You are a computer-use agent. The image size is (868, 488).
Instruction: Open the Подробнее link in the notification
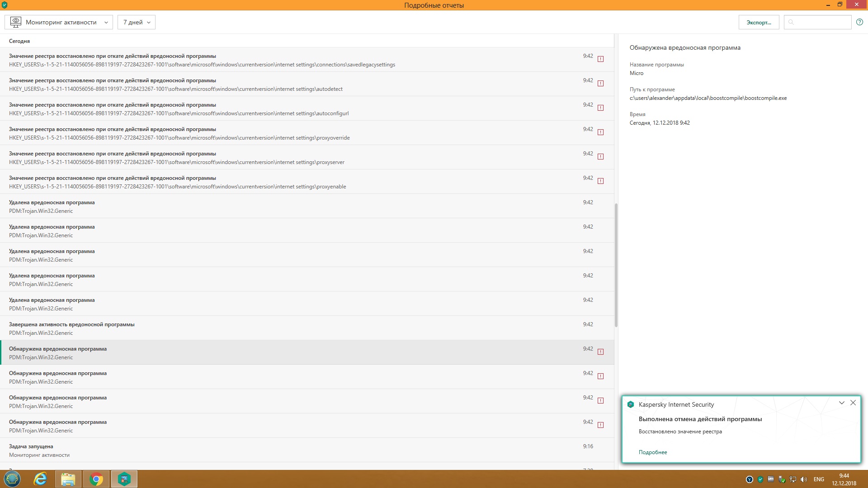point(652,452)
